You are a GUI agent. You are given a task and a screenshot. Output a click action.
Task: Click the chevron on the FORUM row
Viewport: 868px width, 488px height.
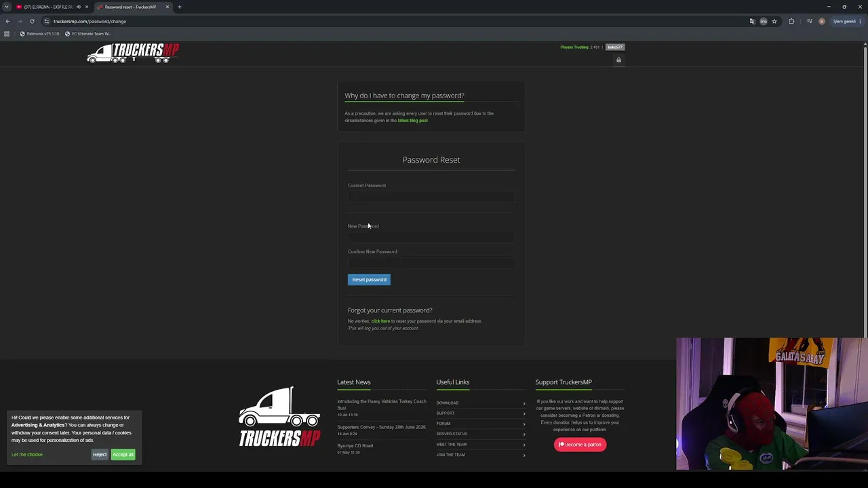click(524, 424)
